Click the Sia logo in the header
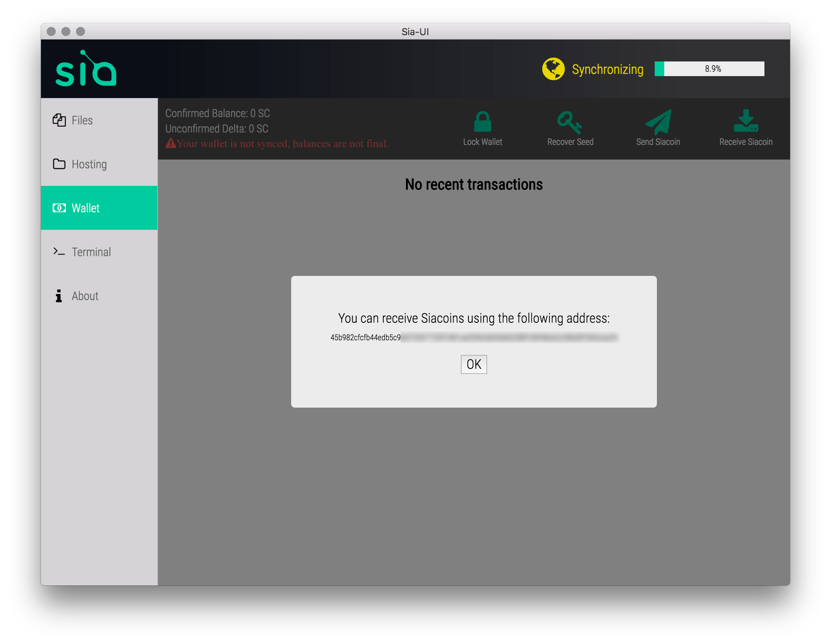 pos(86,68)
